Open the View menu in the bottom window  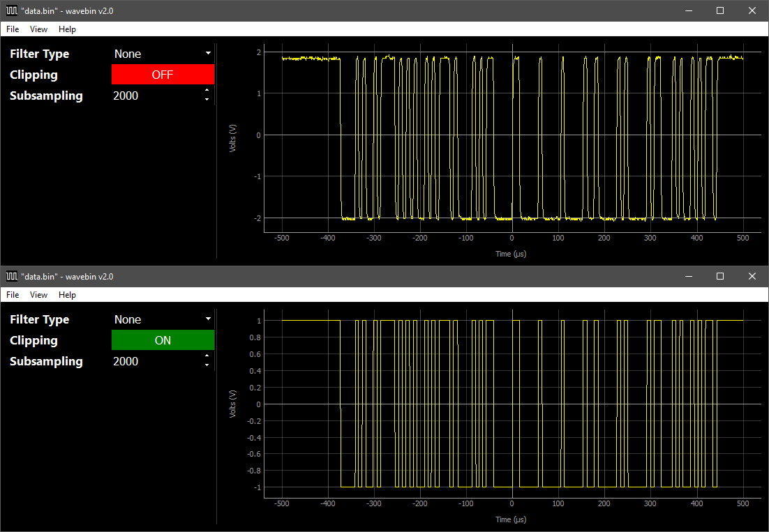click(x=39, y=295)
